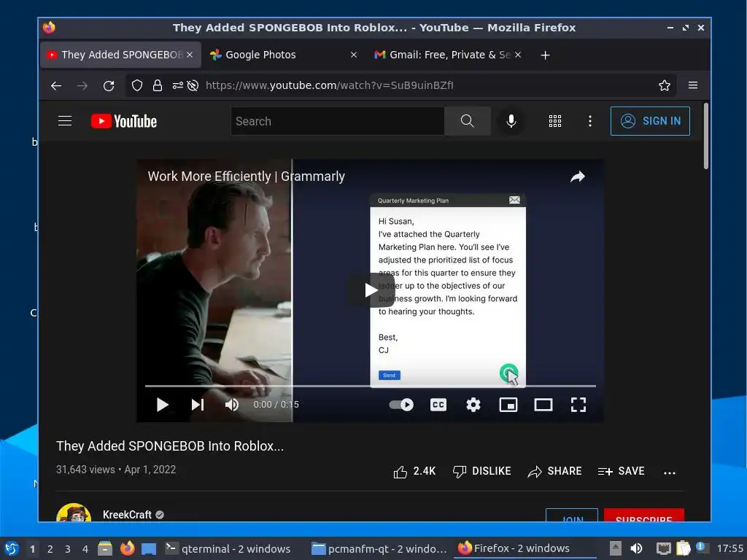Click the ad title 'Work More Efficiently | Grammarly'
Image resolution: width=747 pixels, height=560 pixels.
click(246, 176)
